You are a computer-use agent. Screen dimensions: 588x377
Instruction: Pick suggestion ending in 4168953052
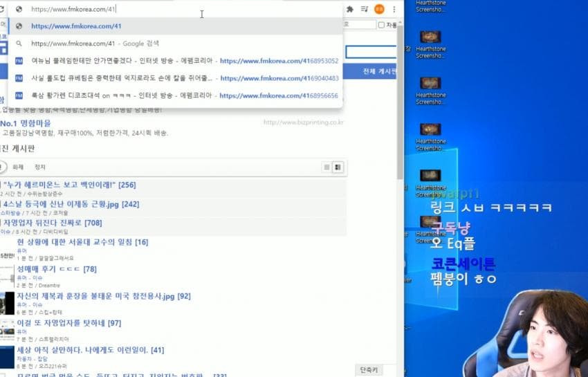pos(176,61)
